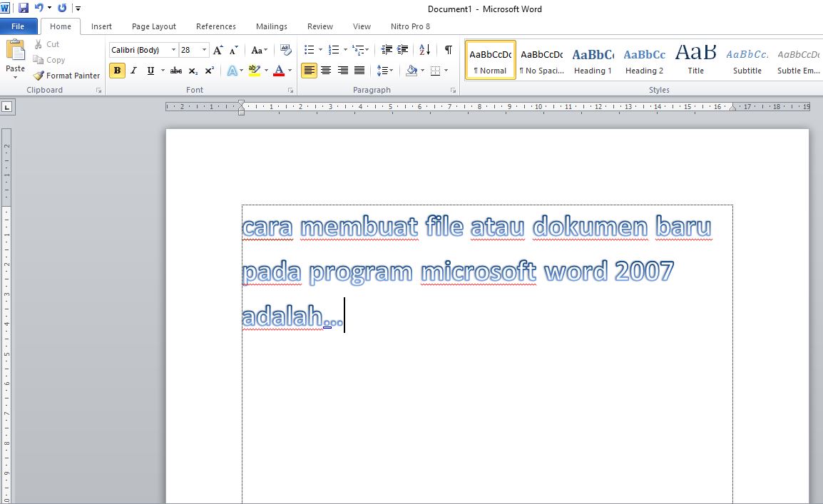
Task: Apply the No Spacing style
Action: [x=542, y=60]
